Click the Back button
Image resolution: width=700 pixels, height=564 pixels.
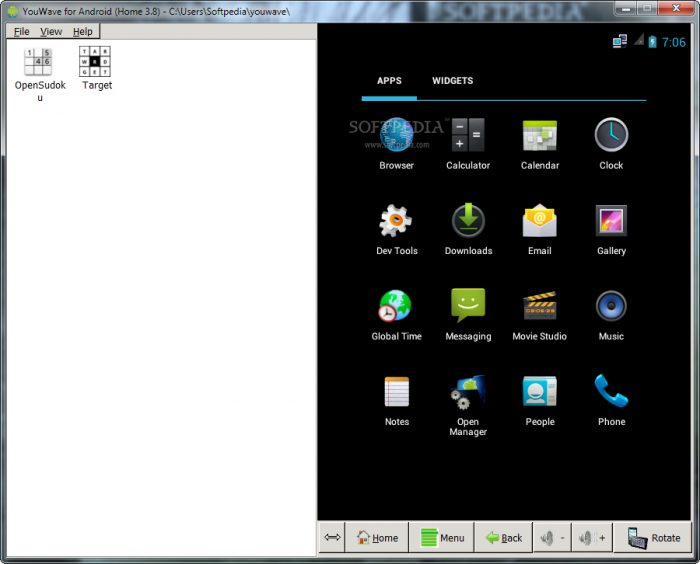pyautogui.click(x=504, y=538)
